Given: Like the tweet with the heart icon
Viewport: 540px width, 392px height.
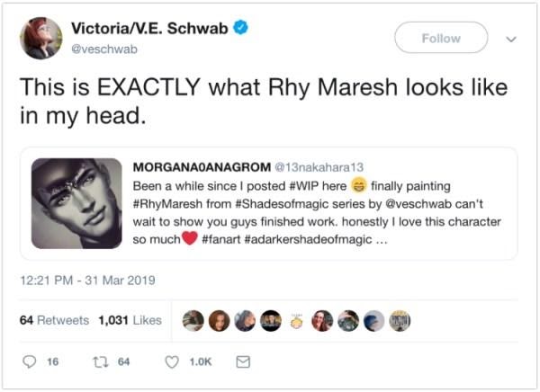Looking at the screenshot, I should click(171, 361).
